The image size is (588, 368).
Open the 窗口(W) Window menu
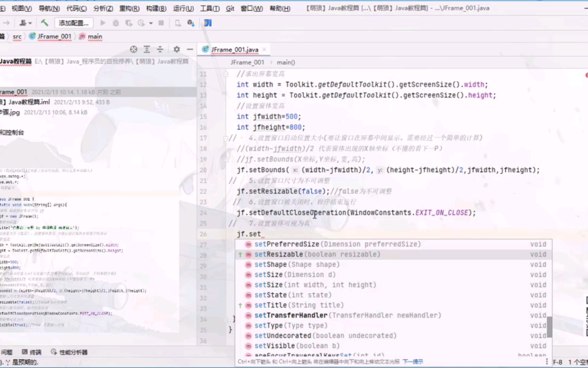point(252,8)
